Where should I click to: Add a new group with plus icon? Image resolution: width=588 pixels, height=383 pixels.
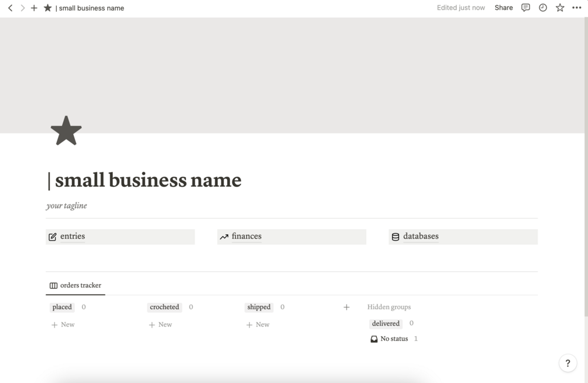(346, 307)
